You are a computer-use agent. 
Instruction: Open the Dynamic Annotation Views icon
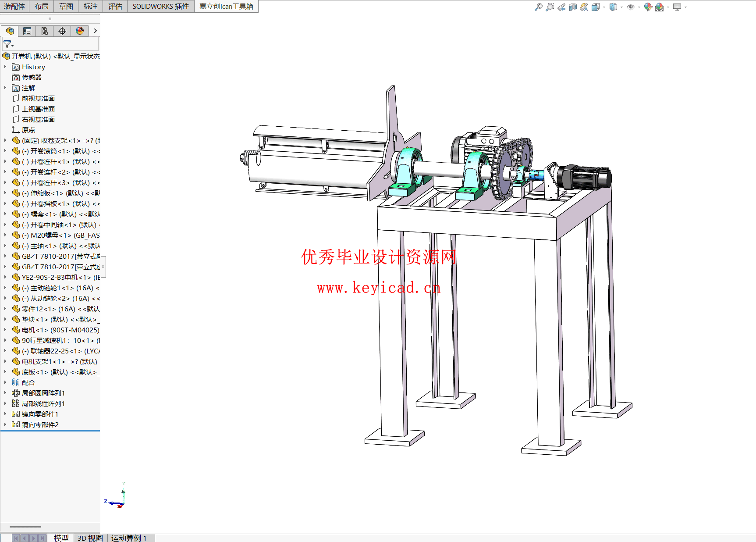point(584,7)
